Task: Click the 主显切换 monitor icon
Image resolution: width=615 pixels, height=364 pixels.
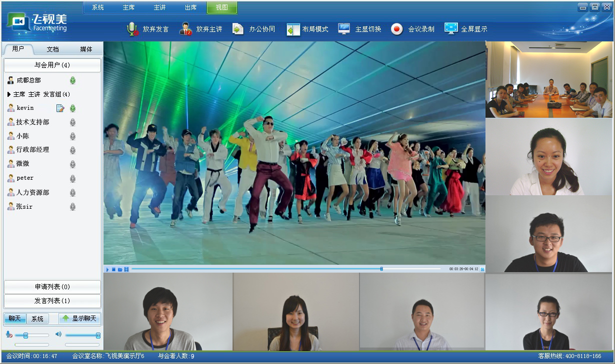Action: point(344,29)
